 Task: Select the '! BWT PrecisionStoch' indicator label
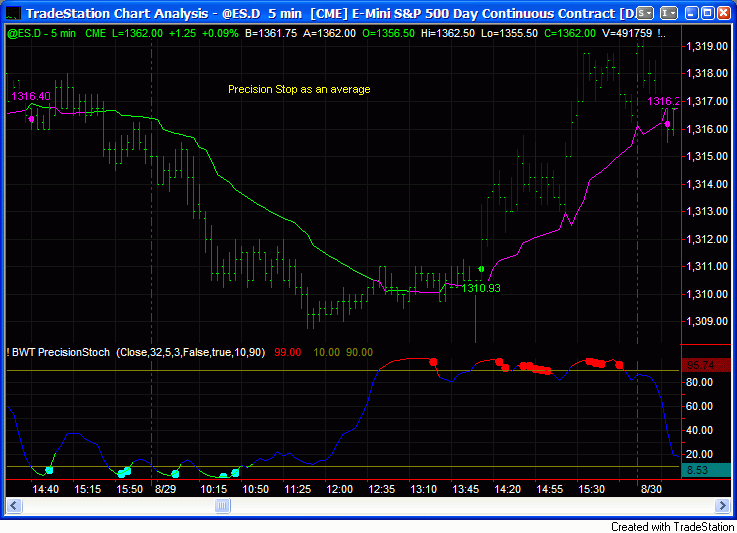(58, 352)
